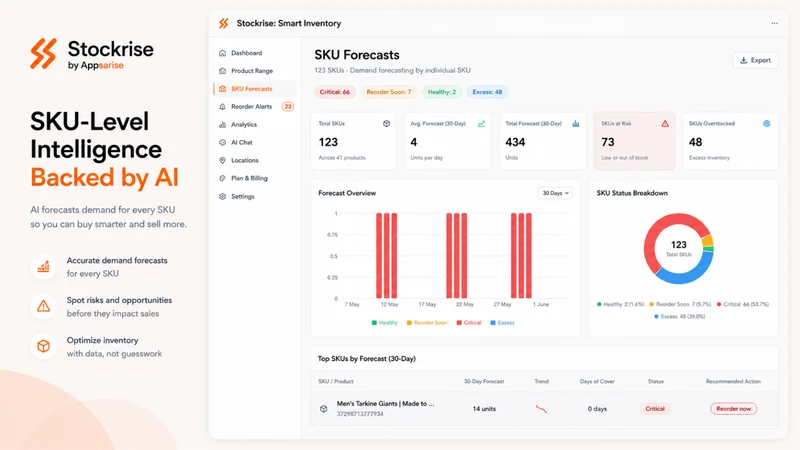
Task: Click icon on SKUs Overstocked card
Action: (x=766, y=123)
